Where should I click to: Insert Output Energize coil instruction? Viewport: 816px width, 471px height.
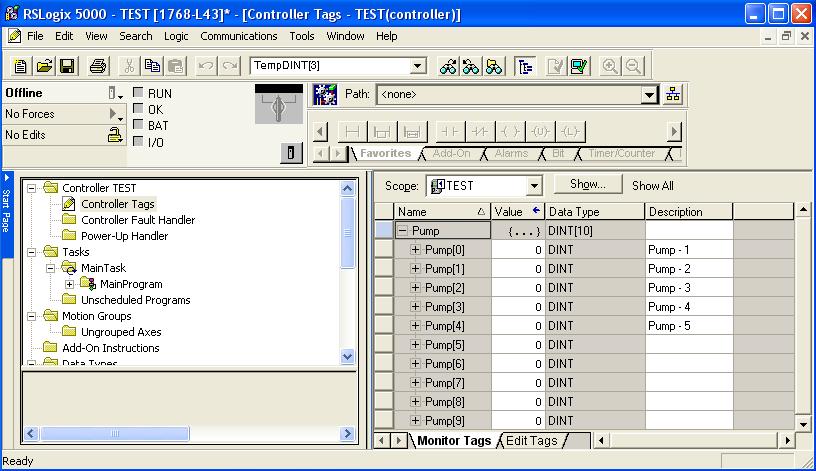pyautogui.click(x=510, y=132)
